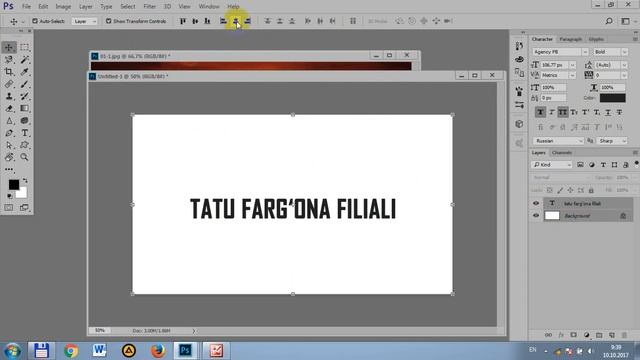
Task: Switch to the Channels tab
Action: 562,153
